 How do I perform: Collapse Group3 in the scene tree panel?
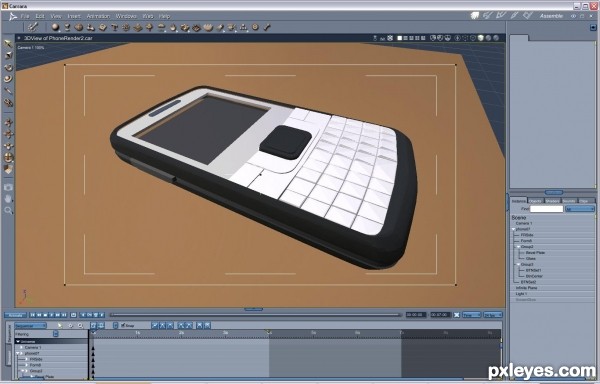(518, 264)
